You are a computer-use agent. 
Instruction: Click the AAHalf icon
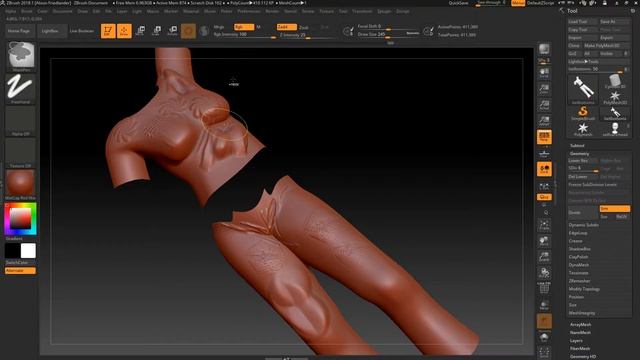pyautogui.click(x=544, y=121)
